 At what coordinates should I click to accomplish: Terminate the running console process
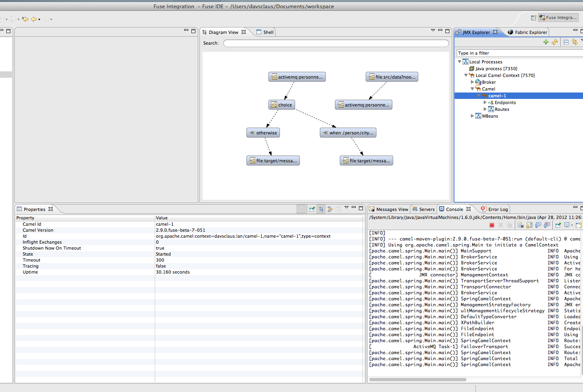pos(492,225)
